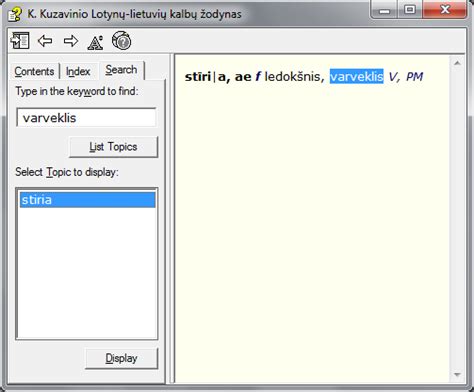This screenshot has height=392, width=474.
Task: Close the dictionary window
Action: coord(445,10)
